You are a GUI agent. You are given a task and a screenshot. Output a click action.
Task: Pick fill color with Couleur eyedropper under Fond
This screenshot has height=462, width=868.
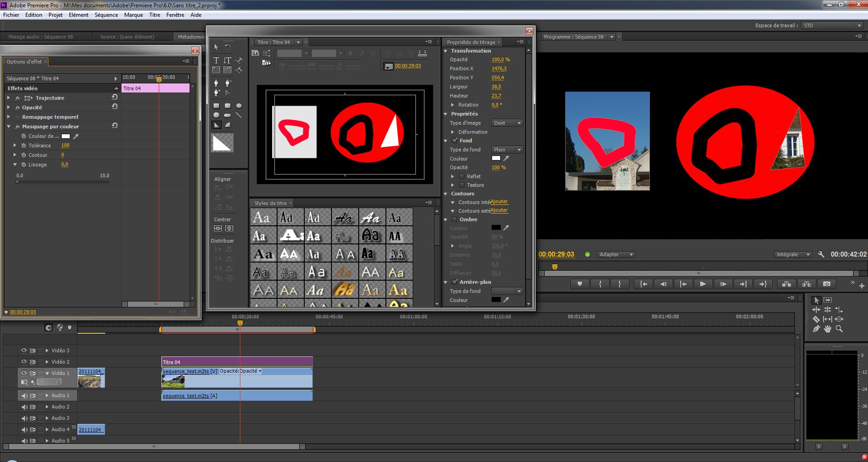pyautogui.click(x=506, y=158)
